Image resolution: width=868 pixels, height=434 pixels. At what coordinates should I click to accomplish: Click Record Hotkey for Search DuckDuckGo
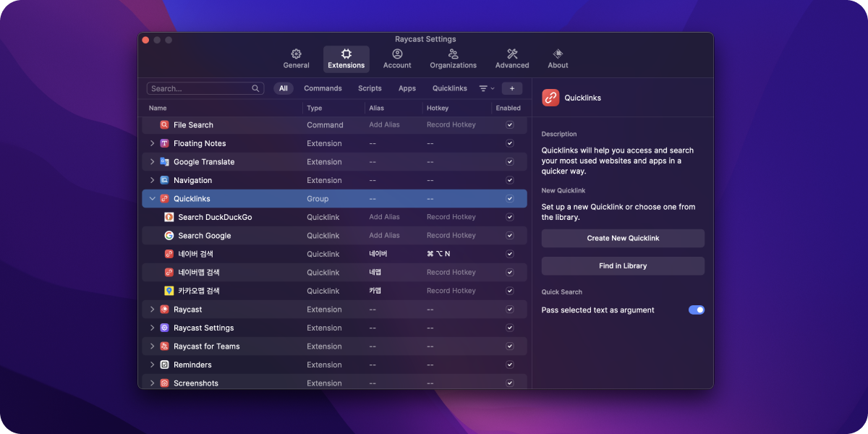[451, 217]
